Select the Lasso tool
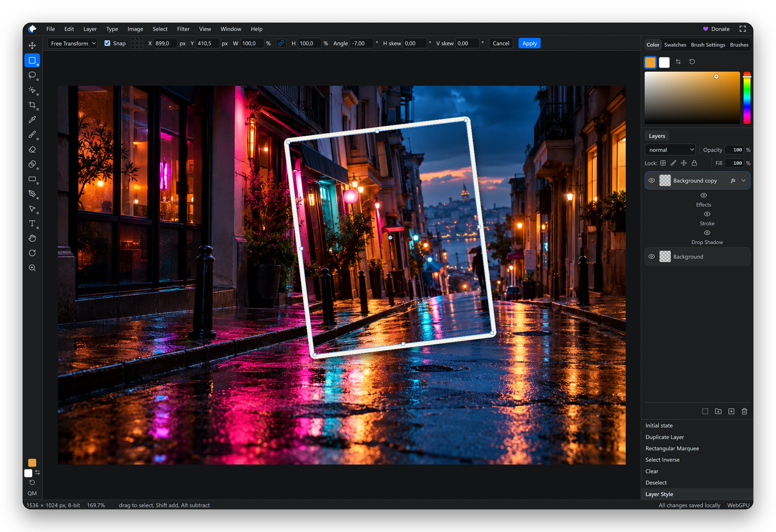 32,75
